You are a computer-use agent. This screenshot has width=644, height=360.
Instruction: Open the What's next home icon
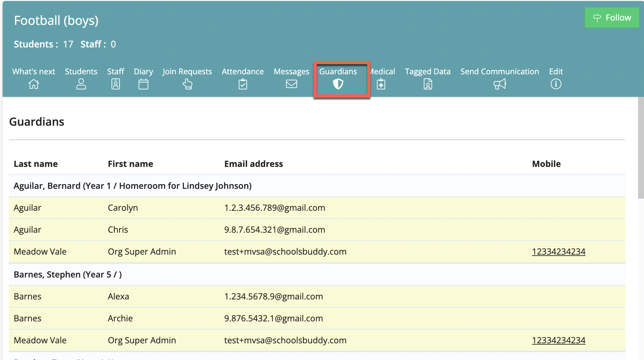[34, 84]
